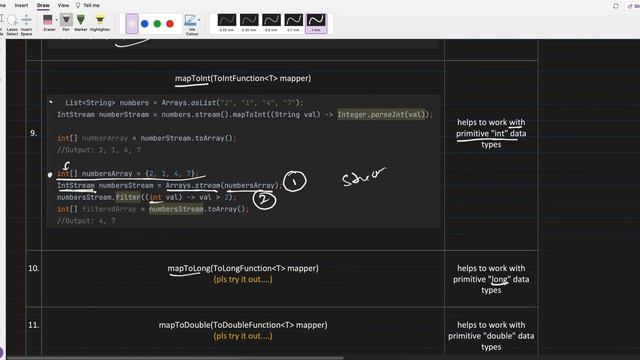This screenshot has height=360, width=640.
Task: Click the 'List<String> numbers' code line
Action: pyautogui.click(x=184, y=103)
